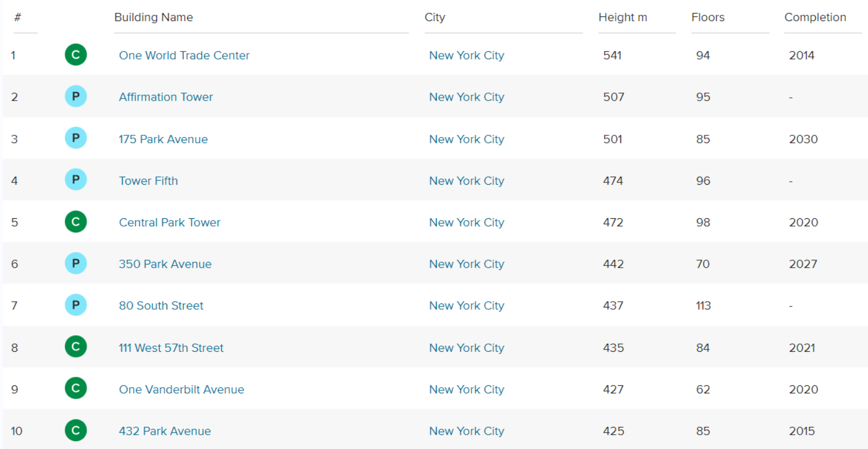Click the completed status icon for 432 Park Avenue
This screenshot has height=449, width=868.
76,430
